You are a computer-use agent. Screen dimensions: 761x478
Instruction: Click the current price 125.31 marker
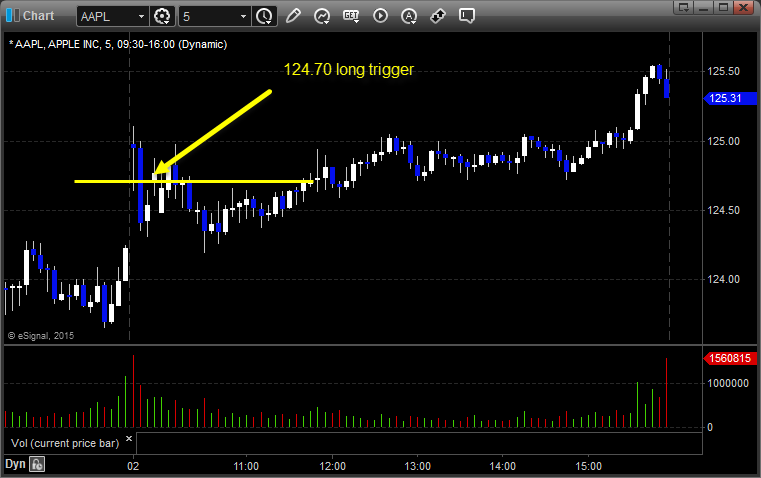coord(729,99)
